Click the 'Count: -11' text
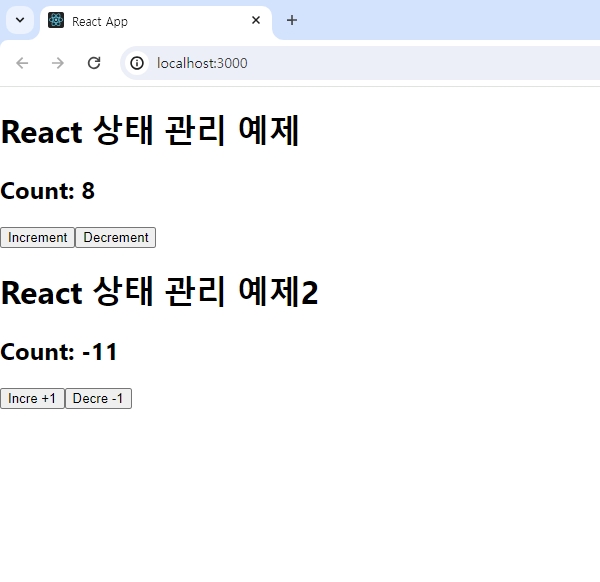 click(x=59, y=352)
